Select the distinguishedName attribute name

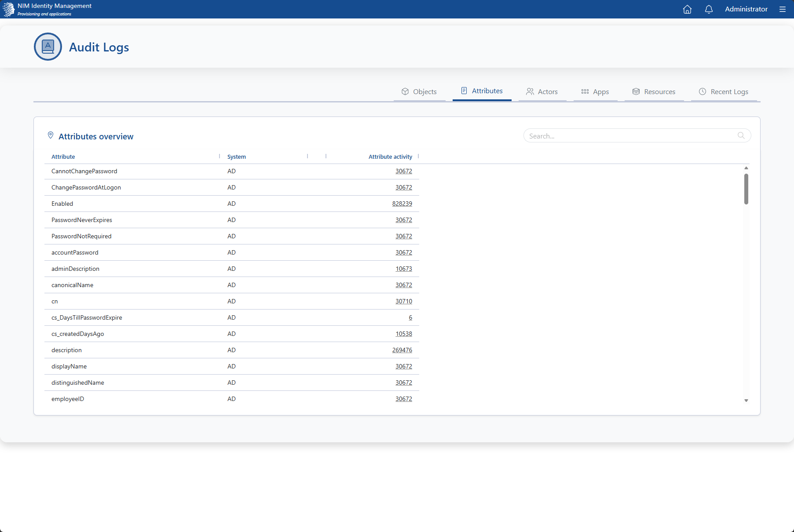[x=78, y=383]
